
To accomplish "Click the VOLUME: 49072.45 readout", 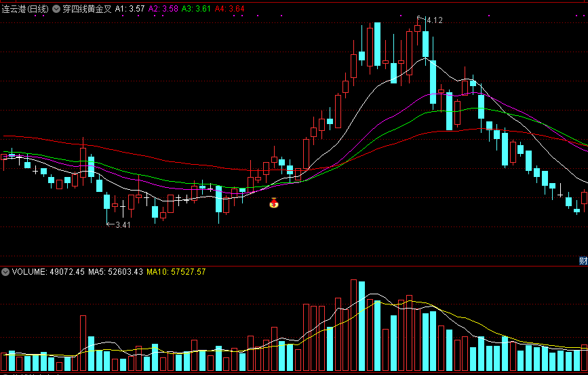I will click(x=48, y=272).
